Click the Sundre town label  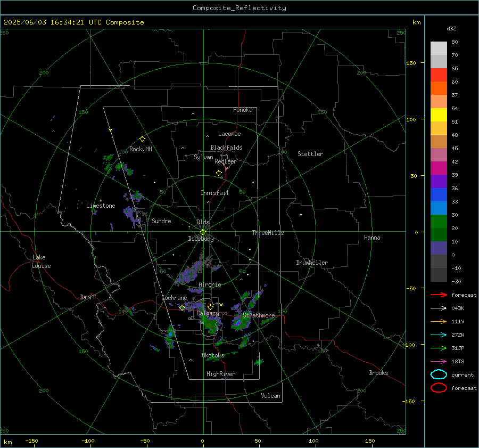(161, 221)
